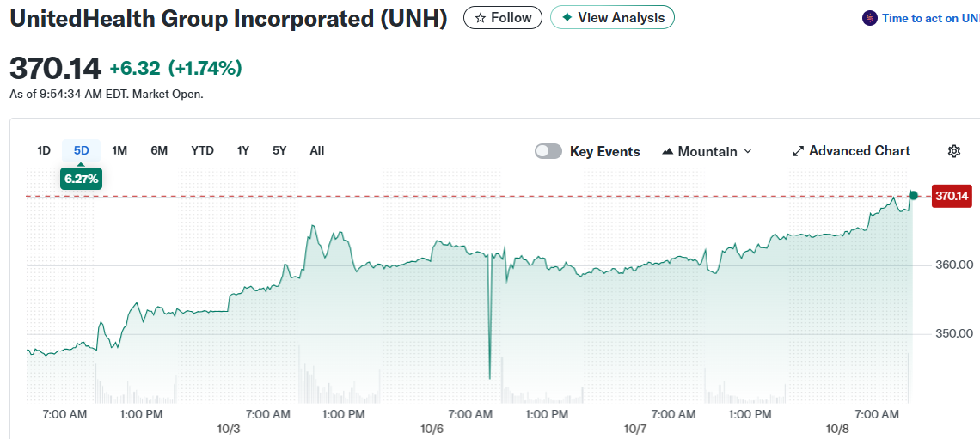View All-time price range
Viewport: 980px width, 439px height.
click(x=317, y=150)
